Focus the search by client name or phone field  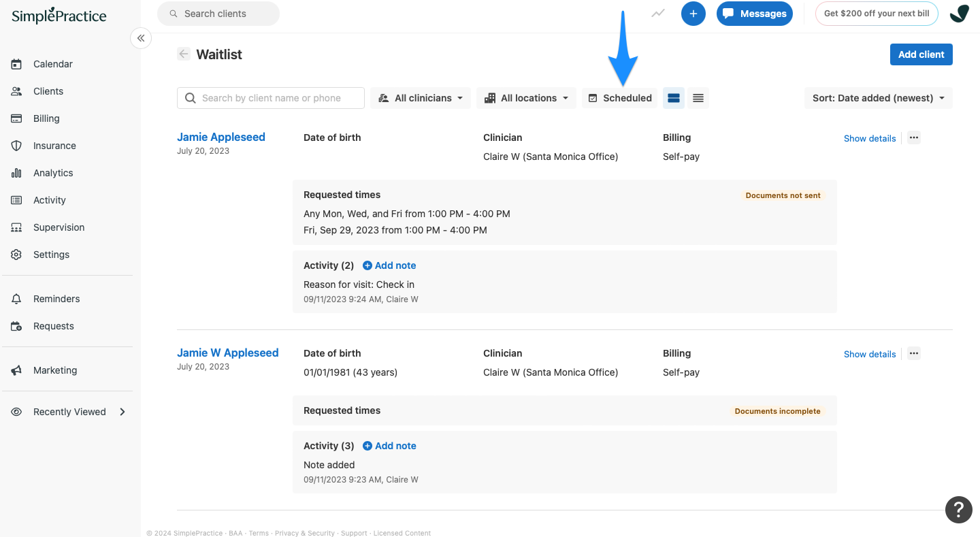pyautogui.click(x=271, y=98)
